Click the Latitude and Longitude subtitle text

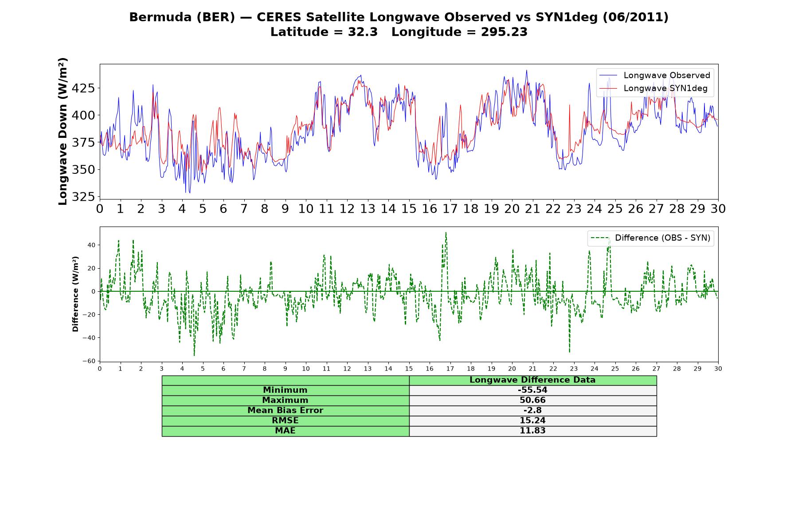pyautogui.click(x=399, y=32)
